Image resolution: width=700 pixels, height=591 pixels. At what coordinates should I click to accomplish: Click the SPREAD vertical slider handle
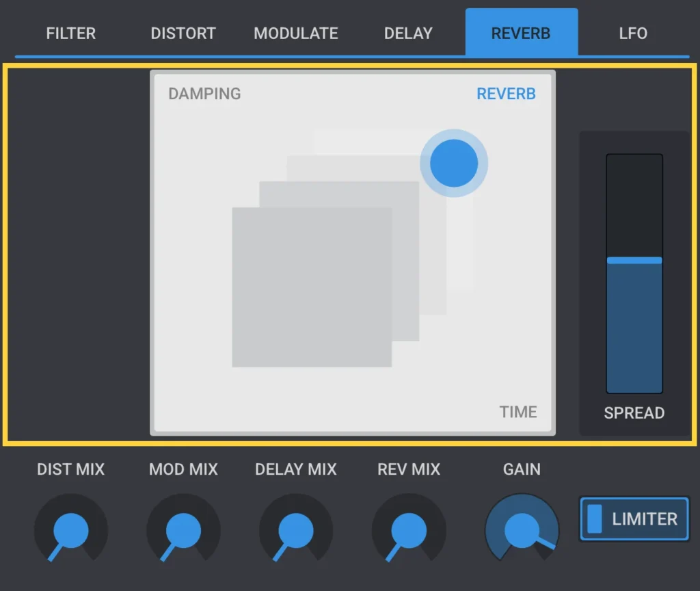pos(634,261)
